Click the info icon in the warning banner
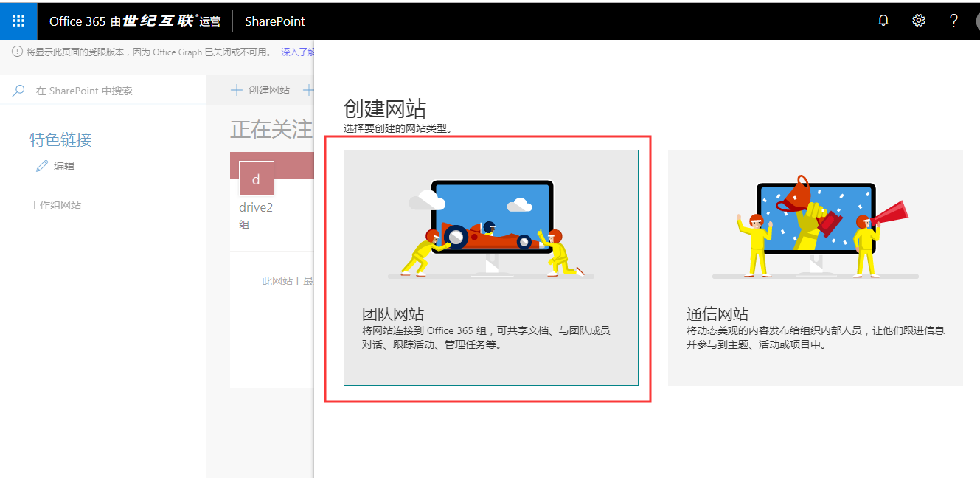Screen dimensions: 980x478 point(17,52)
